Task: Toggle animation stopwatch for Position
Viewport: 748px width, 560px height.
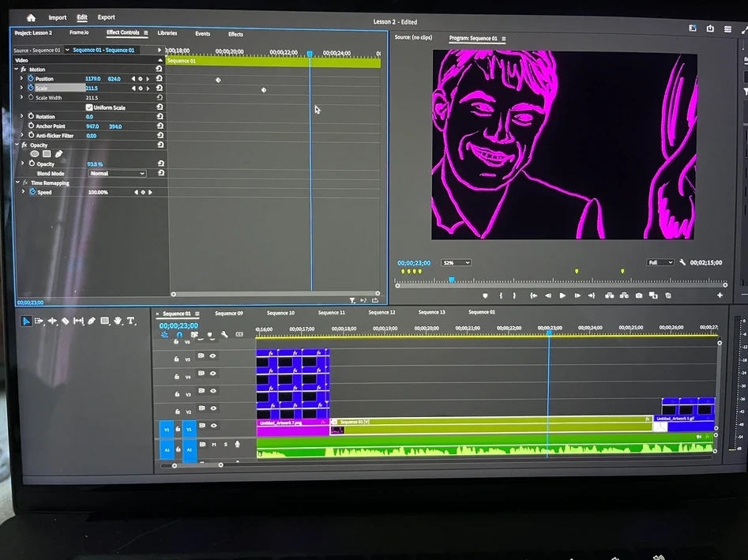Action: point(31,78)
